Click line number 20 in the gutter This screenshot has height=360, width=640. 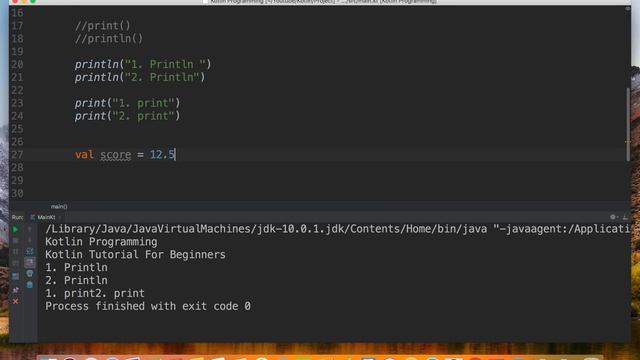[17, 64]
